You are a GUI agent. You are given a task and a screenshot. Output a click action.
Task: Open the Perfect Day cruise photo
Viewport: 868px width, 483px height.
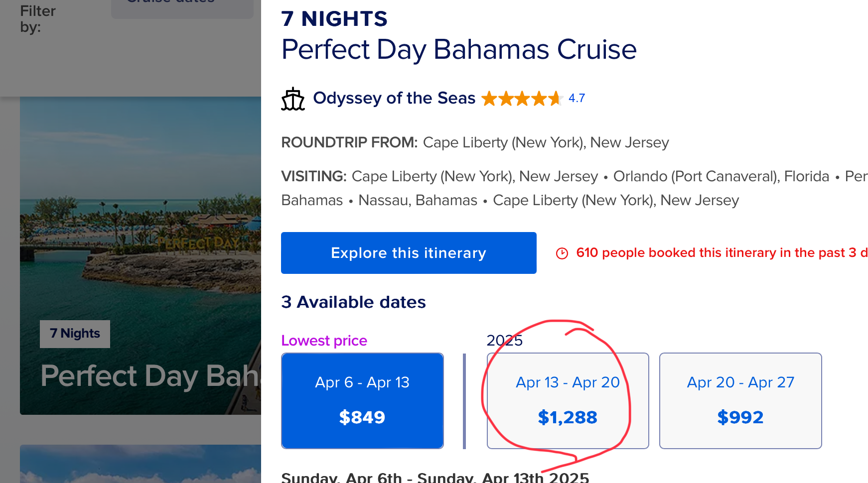tap(141, 255)
